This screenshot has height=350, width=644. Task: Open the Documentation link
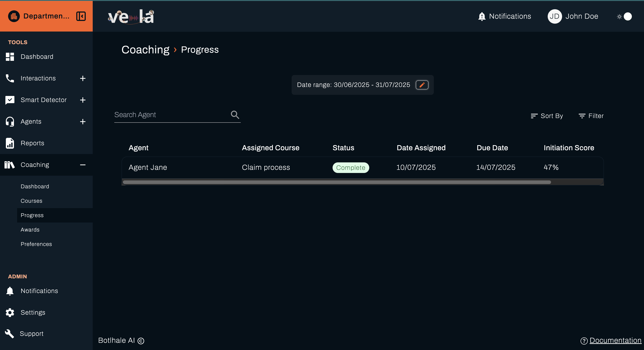click(x=615, y=340)
